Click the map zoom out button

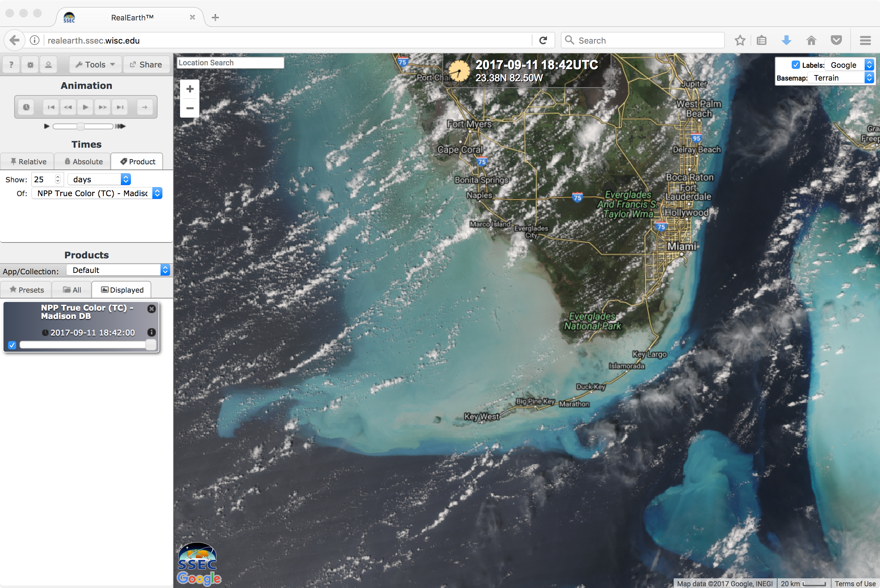click(x=190, y=108)
